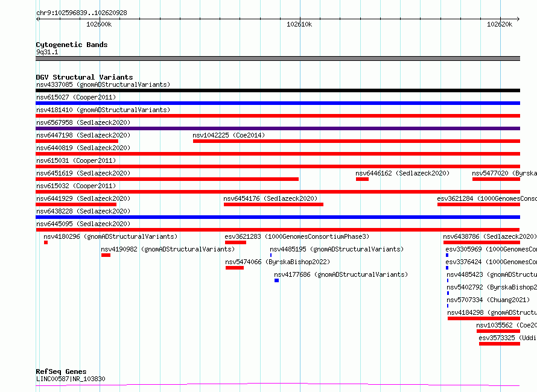Open the RefSeq Genes track title
Image resolution: width=537 pixels, height=392 pixels.
tap(62, 371)
